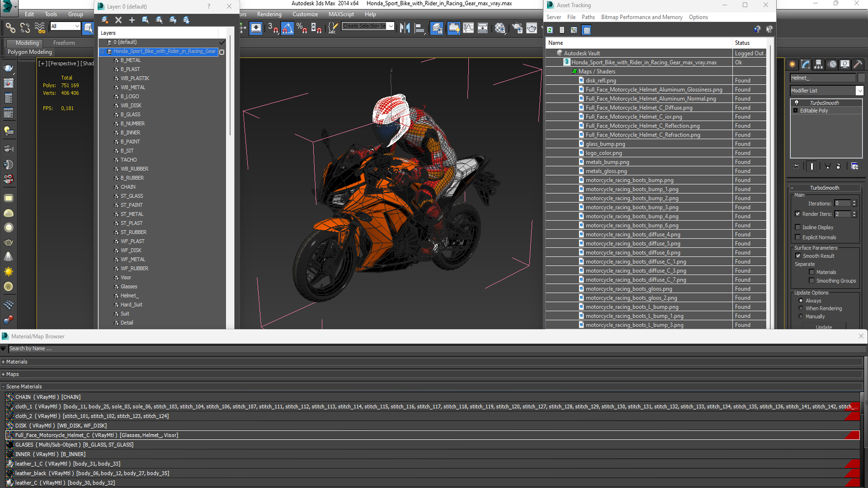Expand the Materials group in Material Browser
Viewport: 868px width, 488px height.
pos(3,362)
